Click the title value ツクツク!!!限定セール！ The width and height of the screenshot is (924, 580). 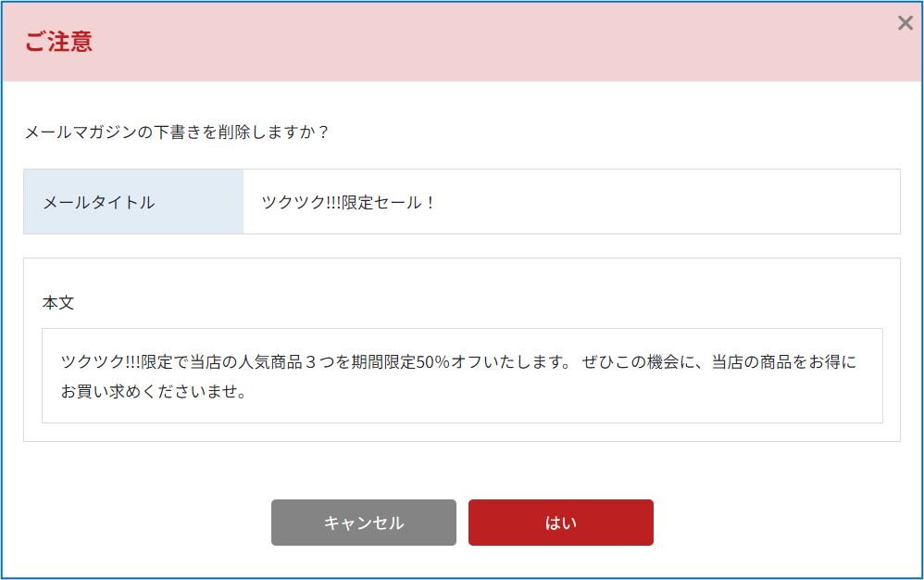(349, 202)
